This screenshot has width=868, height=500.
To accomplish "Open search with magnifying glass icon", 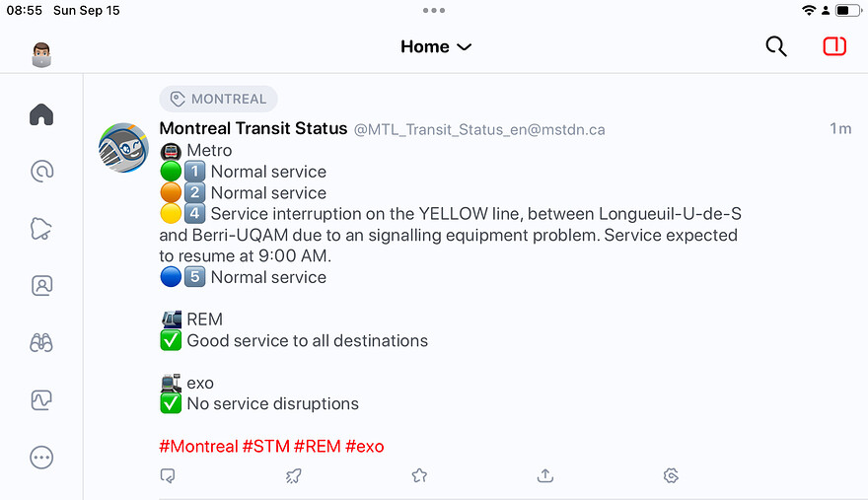I will tap(776, 46).
